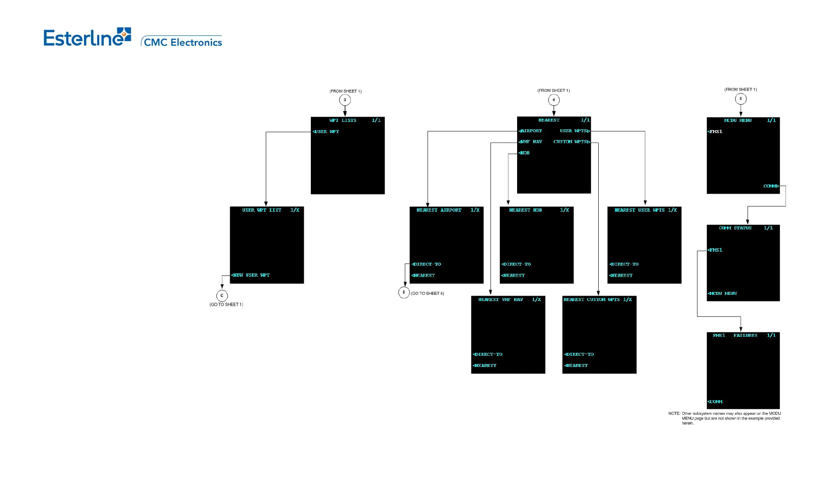
Task: Click the circled 8 connector beside GO TO SHEET 6
Action: pos(403,292)
